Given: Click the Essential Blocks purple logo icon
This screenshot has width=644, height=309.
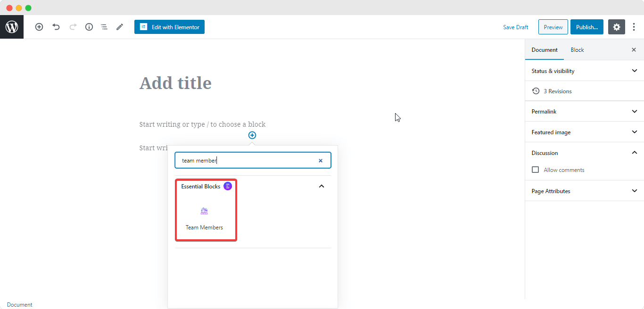Looking at the screenshot, I should tap(228, 186).
